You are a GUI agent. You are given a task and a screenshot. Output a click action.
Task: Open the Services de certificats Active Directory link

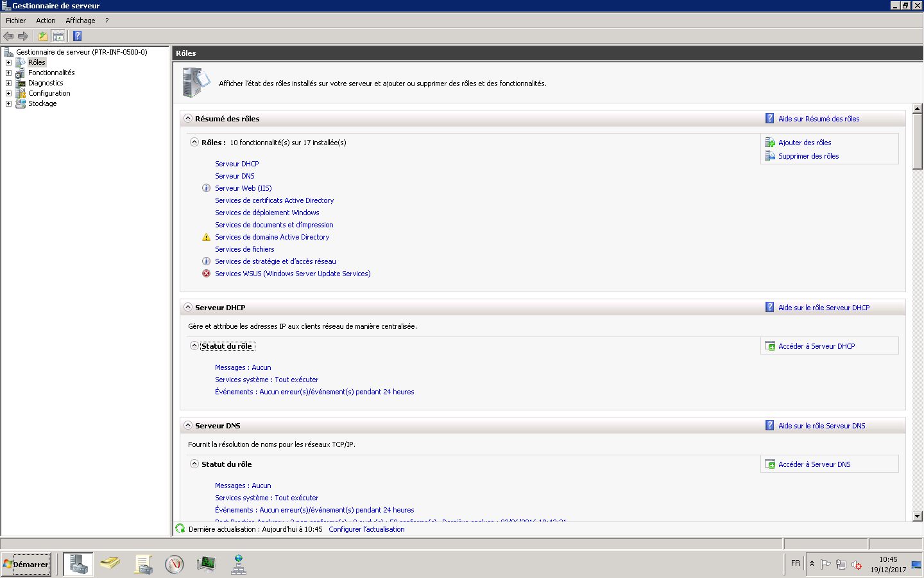[275, 200]
